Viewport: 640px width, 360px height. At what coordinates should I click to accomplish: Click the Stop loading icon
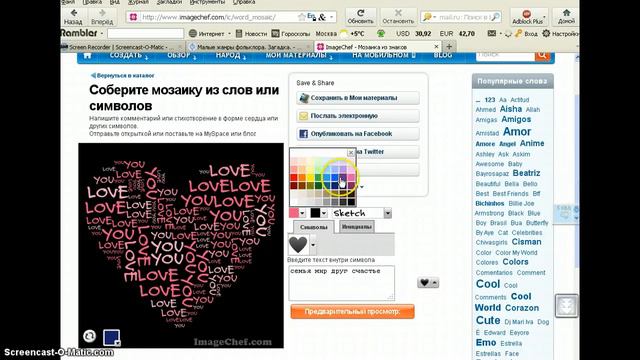[x=398, y=13]
